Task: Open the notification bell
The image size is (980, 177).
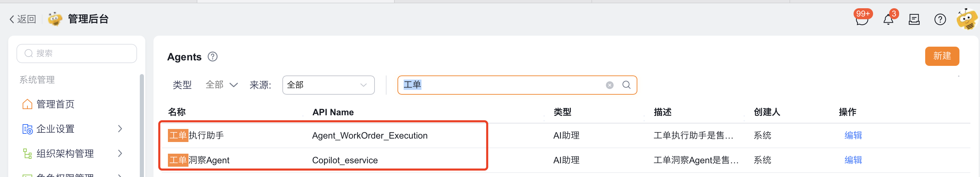Action: click(x=888, y=19)
